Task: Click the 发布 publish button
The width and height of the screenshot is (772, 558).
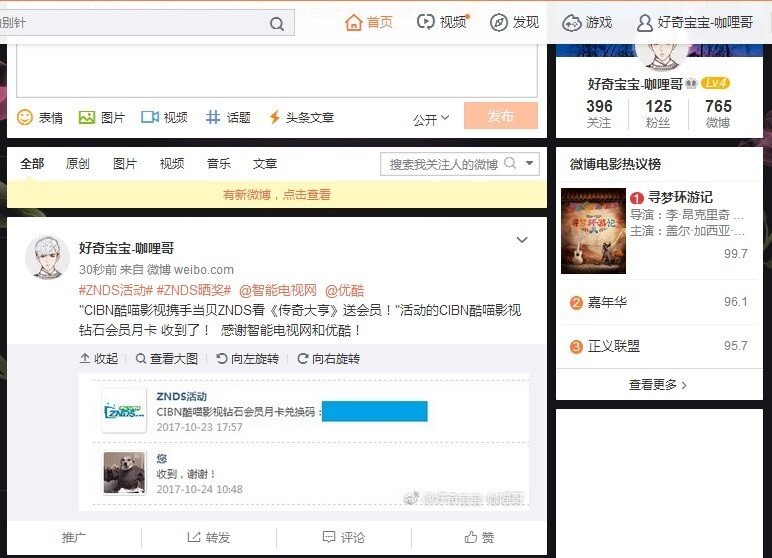Action: tap(501, 116)
